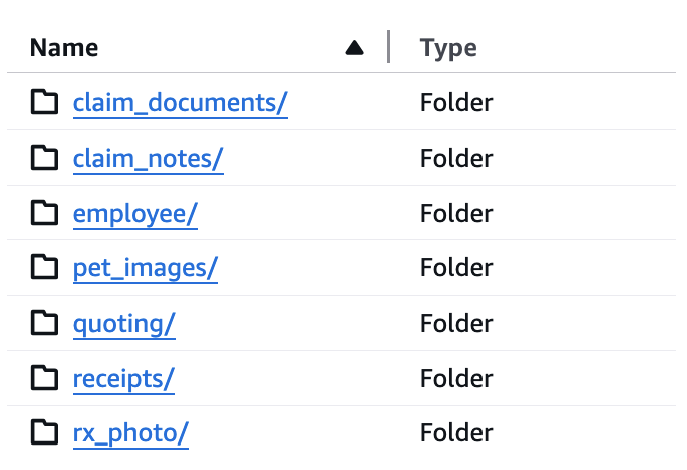Navigate into pet_images/ folder
Screen dimensions: 687x470
coord(145,268)
